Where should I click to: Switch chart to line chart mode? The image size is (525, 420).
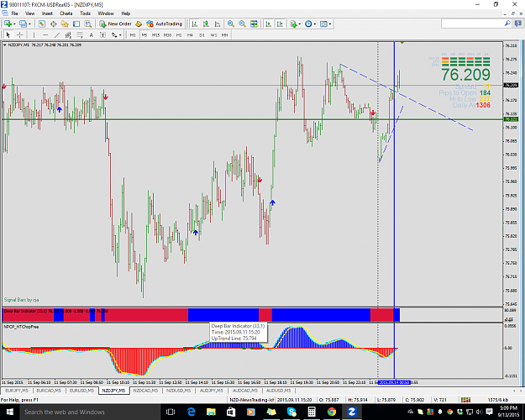pyautogui.click(x=218, y=24)
